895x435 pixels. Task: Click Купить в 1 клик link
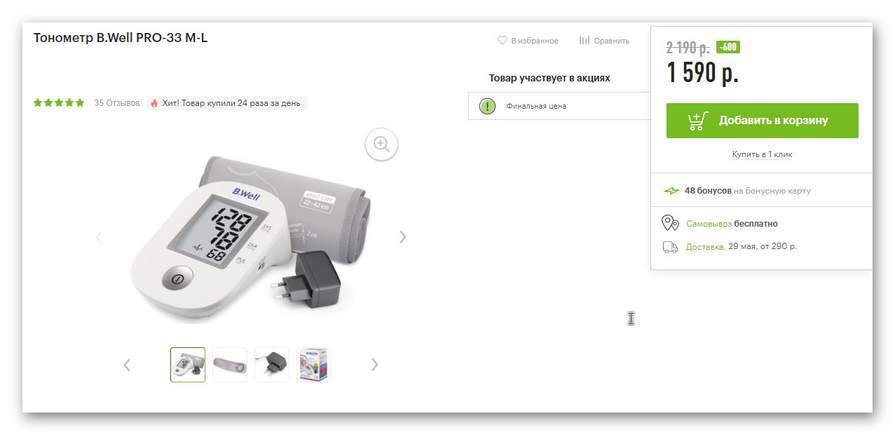pyautogui.click(x=762, y=154)
